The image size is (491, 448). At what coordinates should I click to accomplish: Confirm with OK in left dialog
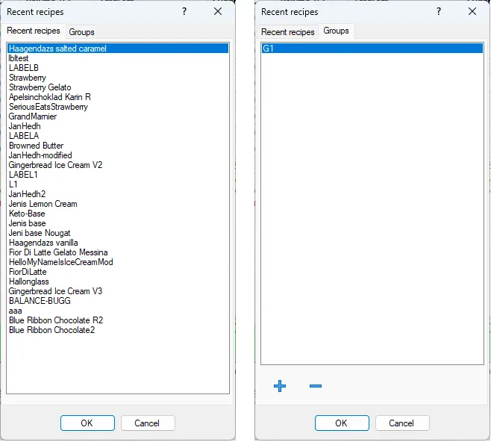[87, 423]
